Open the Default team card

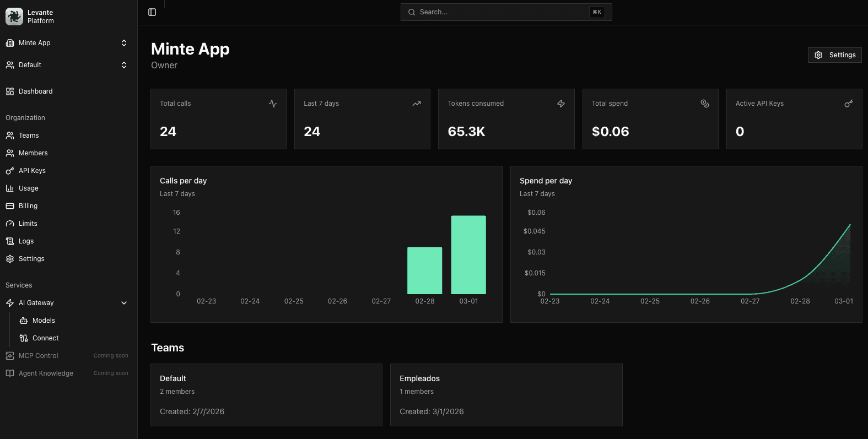(x=266, y=394)
